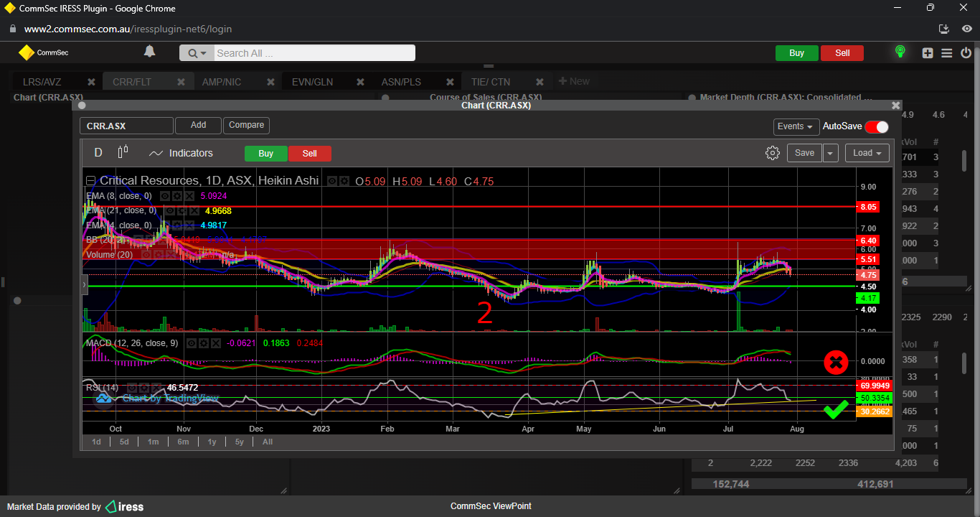Open the Load chart dropdown

point(867,153)
